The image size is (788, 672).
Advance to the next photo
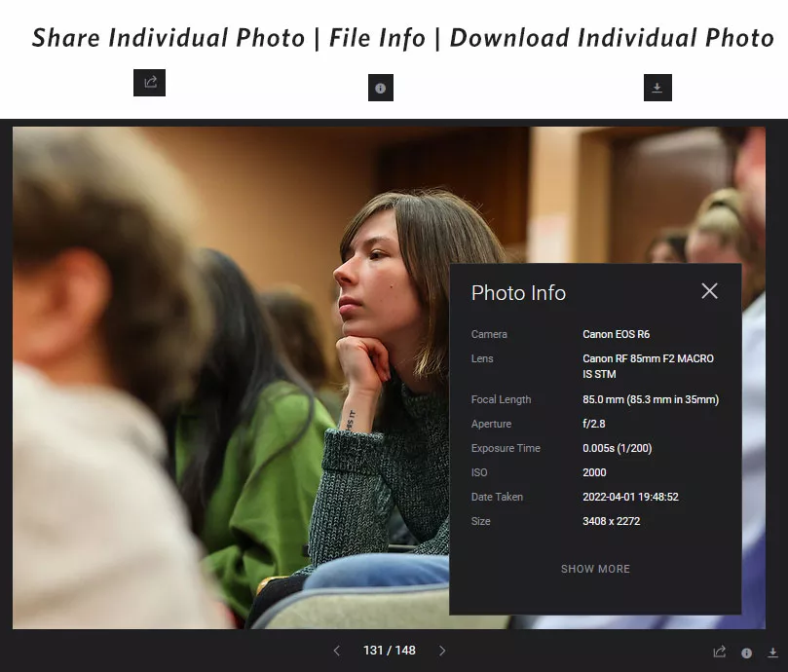coord(442,651)
